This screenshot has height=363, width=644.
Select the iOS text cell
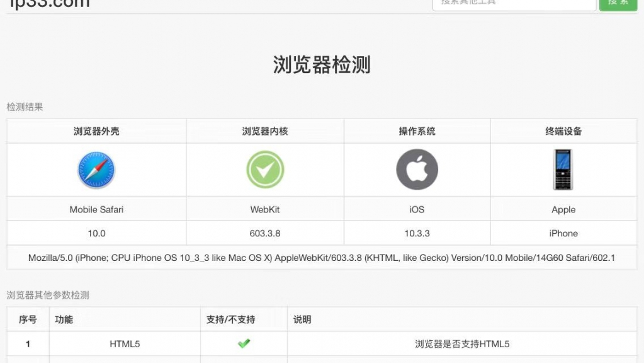[x=417, y=209]
